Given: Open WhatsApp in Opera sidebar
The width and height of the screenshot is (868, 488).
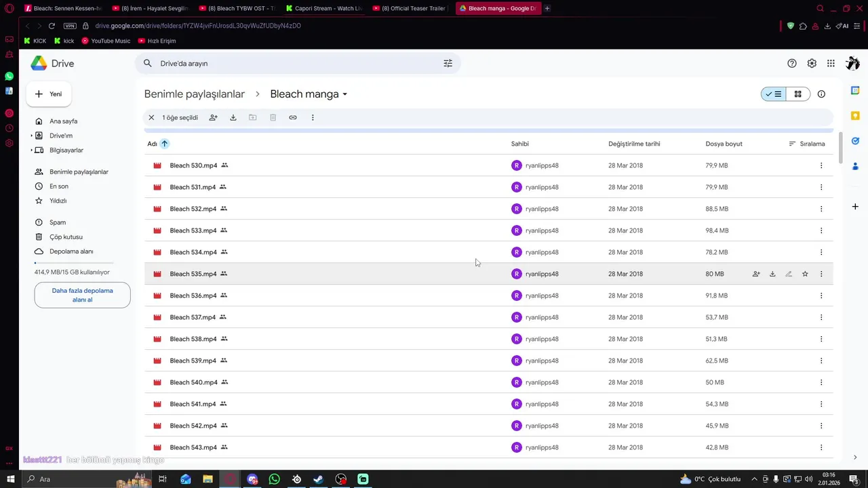Looking at the screenshot, I should [x=9, y=76].
